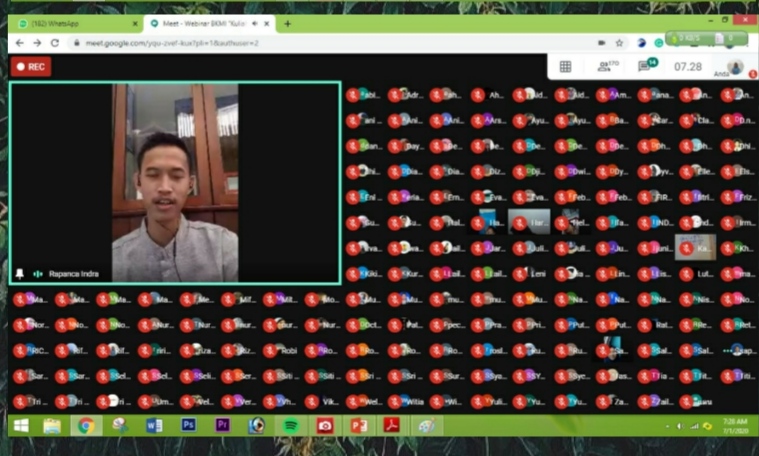
Task: Click the red REC recording button
Action: [x=30, y=67]
